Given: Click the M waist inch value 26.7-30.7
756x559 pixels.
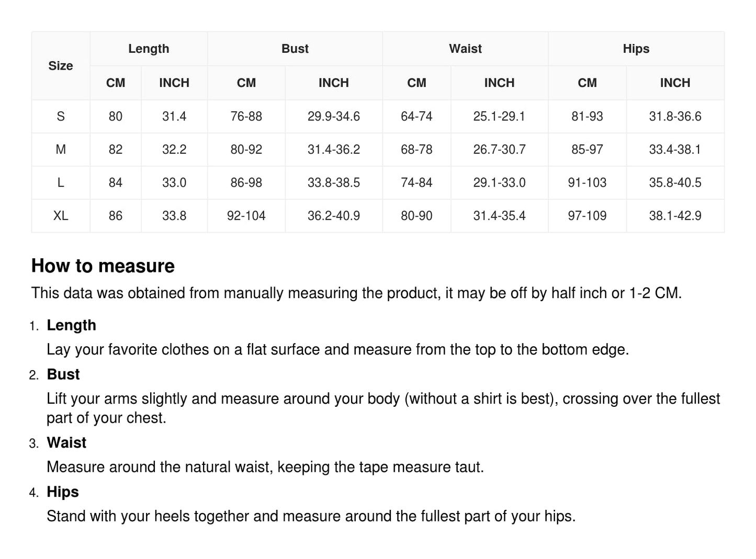Looking at the screenshot, I should pyautogui.click(x=499, y=150).
